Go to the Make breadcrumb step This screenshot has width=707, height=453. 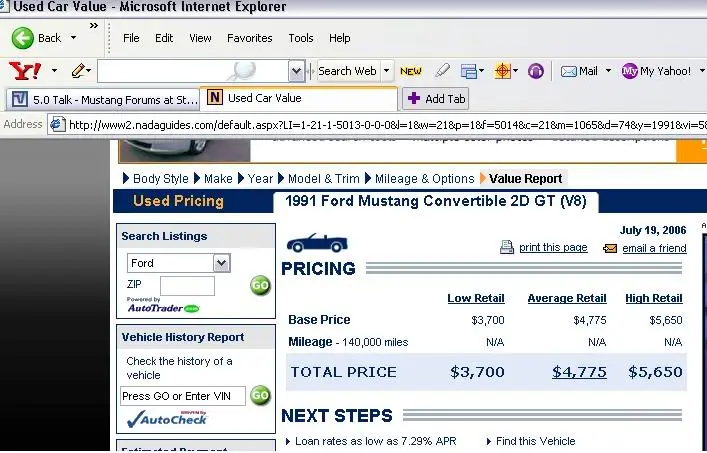218,179
